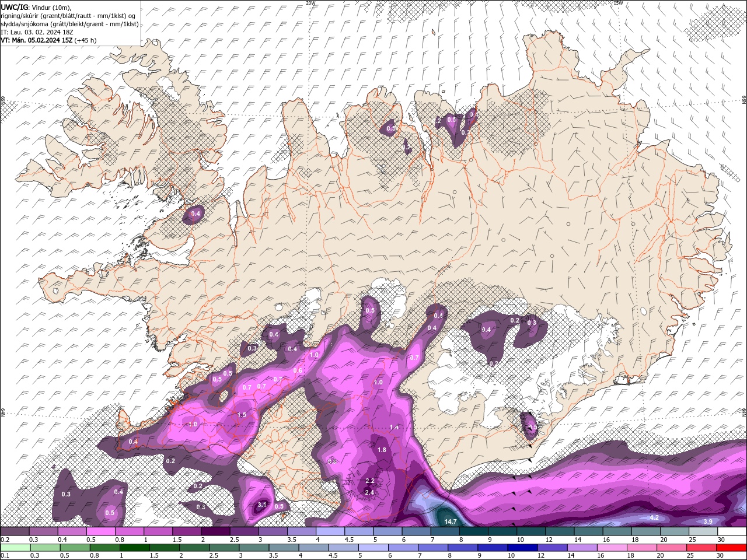Click the 1.8 value label
Screen dimensions: 747x560
point(382,450)
